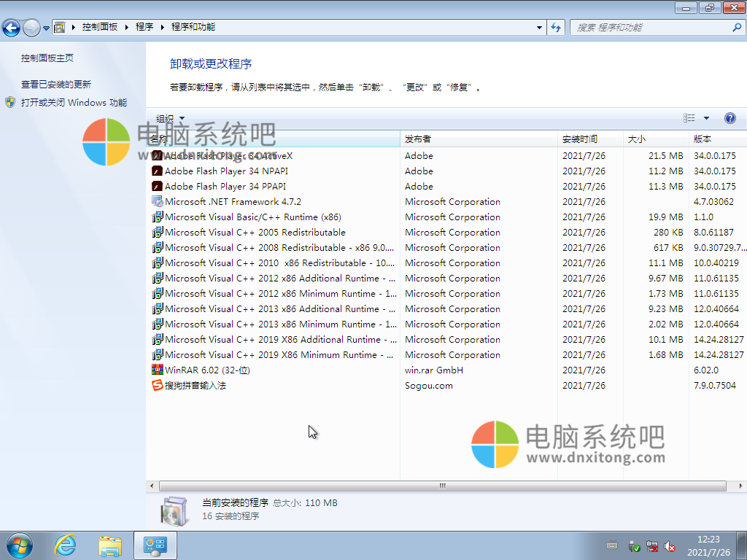
Task: Click the Help question mark icon
Action: (x=730, y=117)
